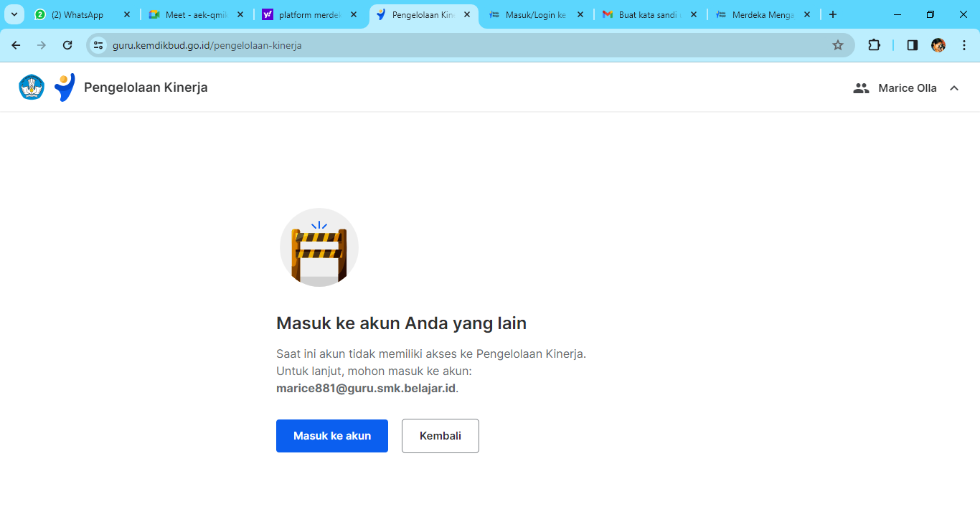The width and height of the screenshot is (980, 522).
Task: Click the Merdeka Mengajar blue logo icon
Action: click(x=65, y=87)
